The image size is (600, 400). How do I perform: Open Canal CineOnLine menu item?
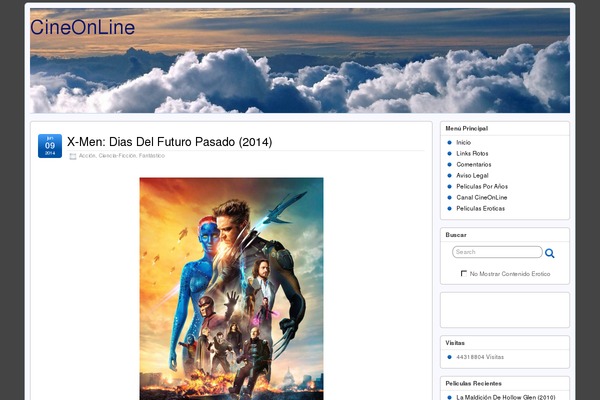pyautogui.click(x=482, y=198)
